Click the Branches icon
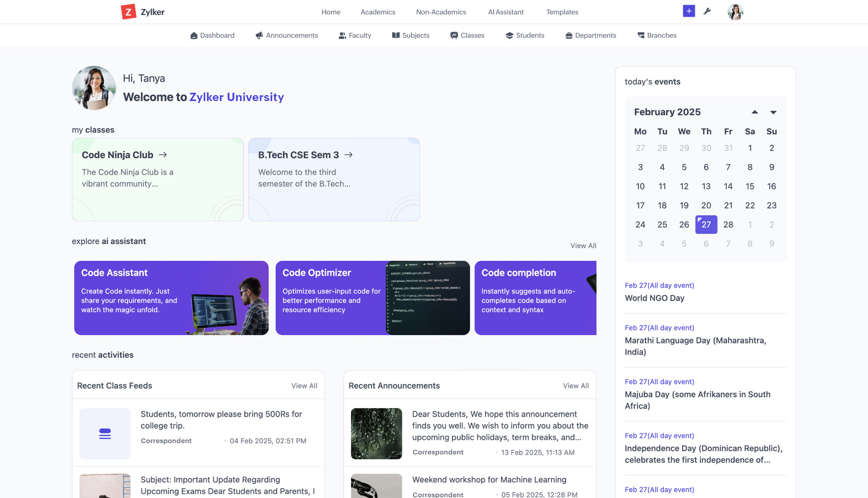The height and width of the screenshot is (498, 868). 641,35
